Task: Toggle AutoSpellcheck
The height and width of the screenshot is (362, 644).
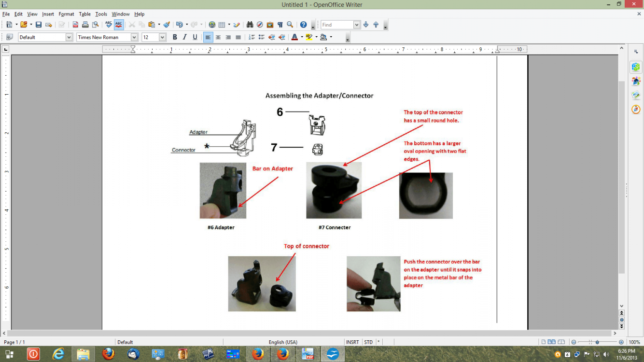Action: pyautogui.click(x=119, y=25)
